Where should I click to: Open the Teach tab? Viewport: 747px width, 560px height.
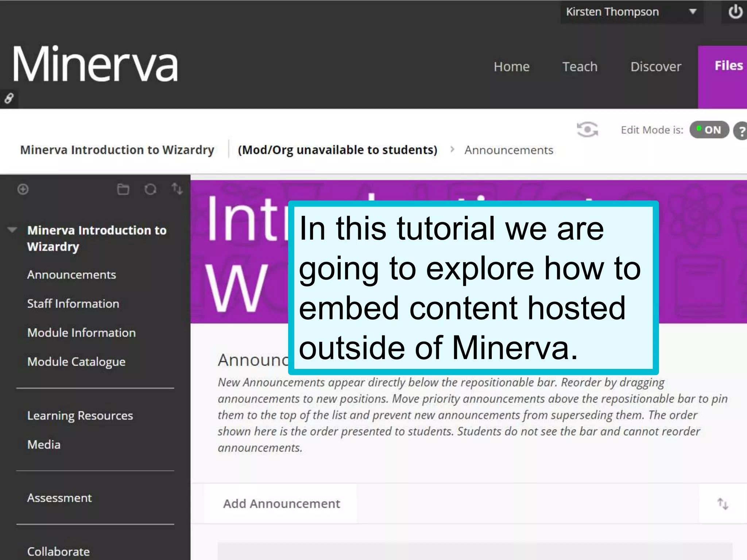580,67
